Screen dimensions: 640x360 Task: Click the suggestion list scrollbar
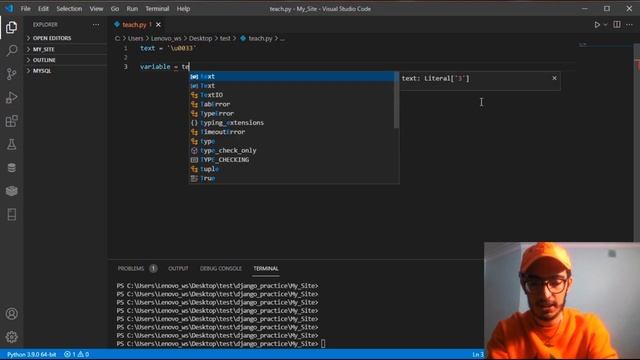396,100
